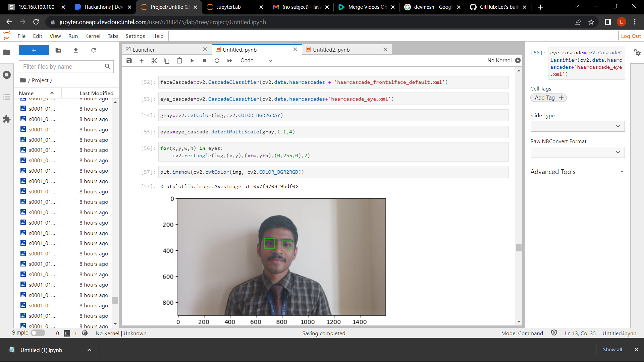Click the blue new launcher plus button

[x=34, y=50]
